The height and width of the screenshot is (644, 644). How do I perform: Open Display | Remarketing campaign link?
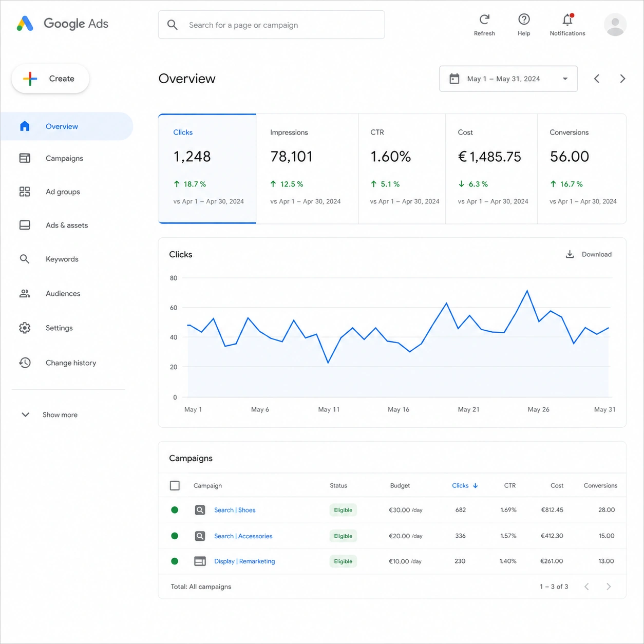(x=244, y=561)
